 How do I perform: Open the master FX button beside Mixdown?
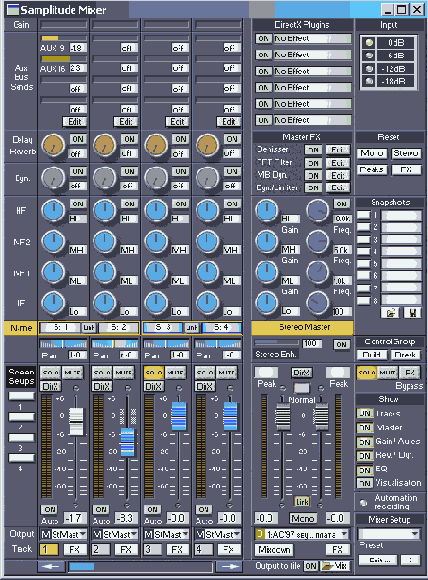[x=338, y=550]
